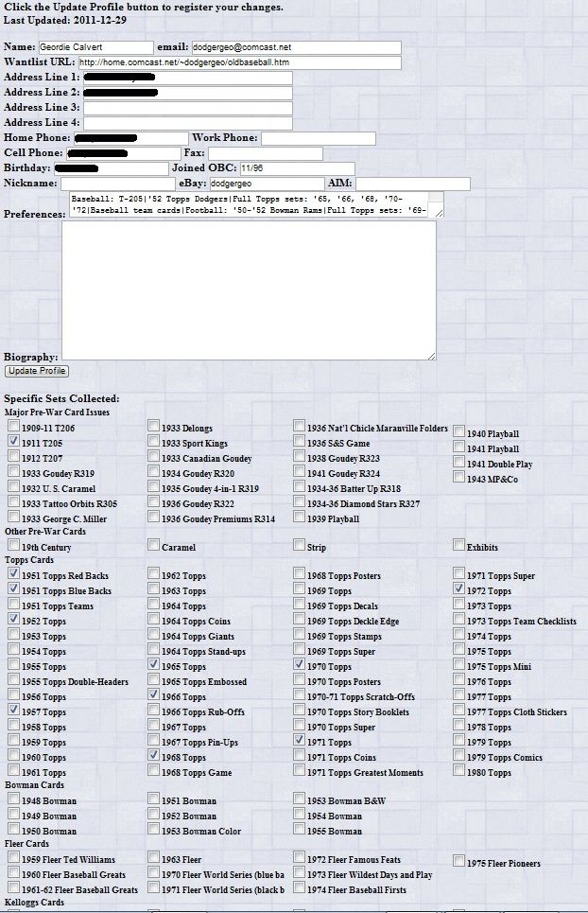Screen dimensions: 588x913
Task: Check the 1936 S&S Game checkbox
Action: (x=299, y=441)
